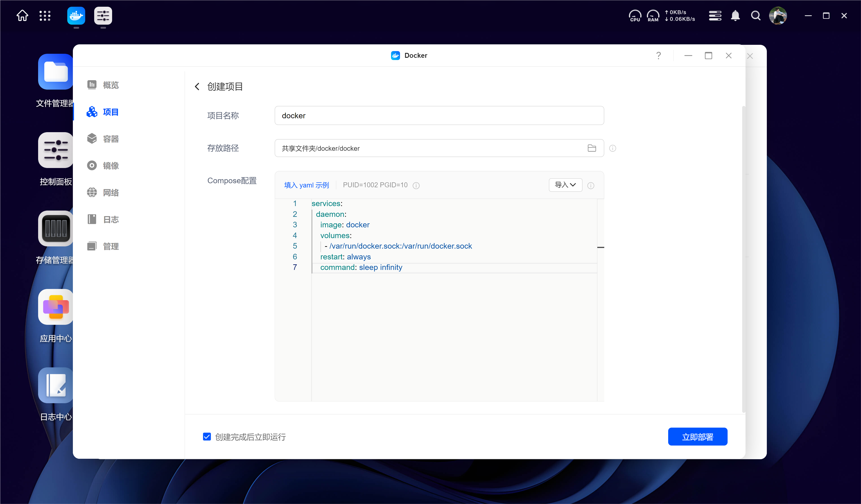This screenshot has height=504, width=861.
Task: Show info for PUID PGID values
Action: point(416,185)
